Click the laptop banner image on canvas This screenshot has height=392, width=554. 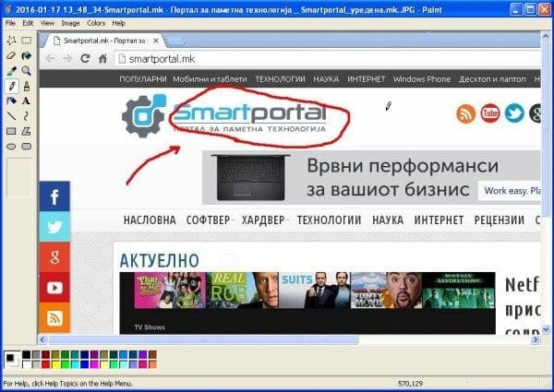pyautogui.click(x=250, y=177)
